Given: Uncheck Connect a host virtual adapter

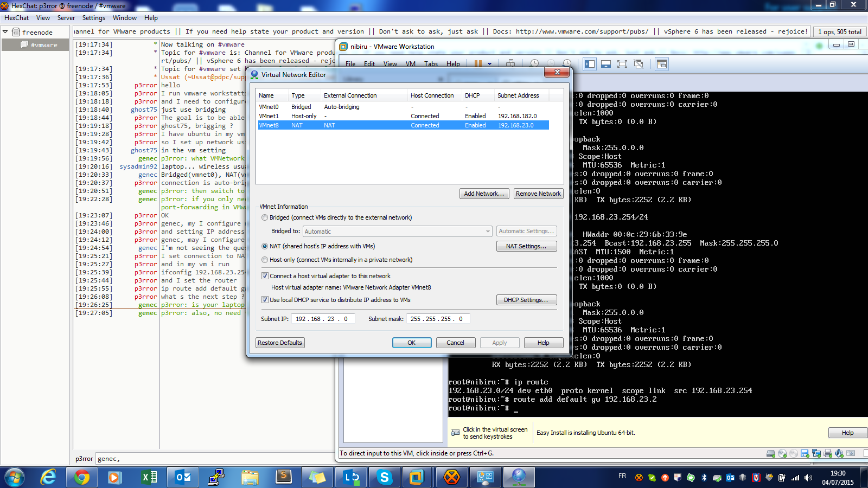Looking at the screenshot, I should coord(265,276).
